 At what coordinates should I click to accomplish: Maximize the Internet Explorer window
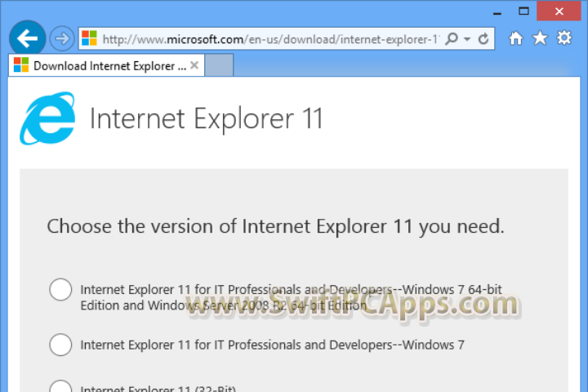coord(523,11)
